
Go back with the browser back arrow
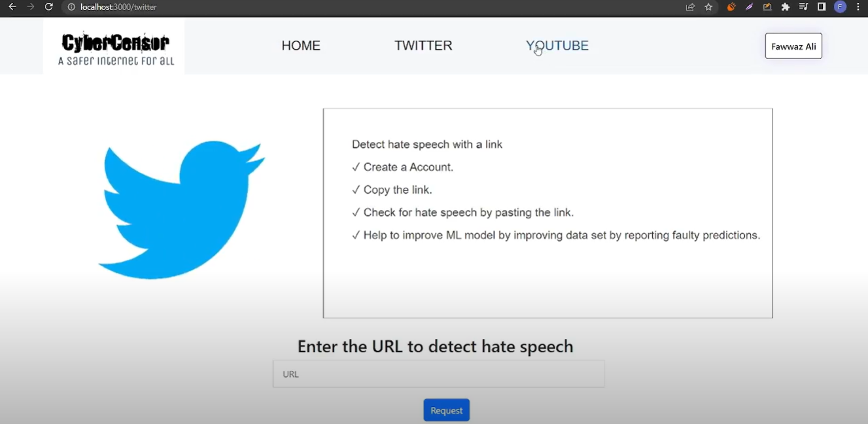(12, 7)
